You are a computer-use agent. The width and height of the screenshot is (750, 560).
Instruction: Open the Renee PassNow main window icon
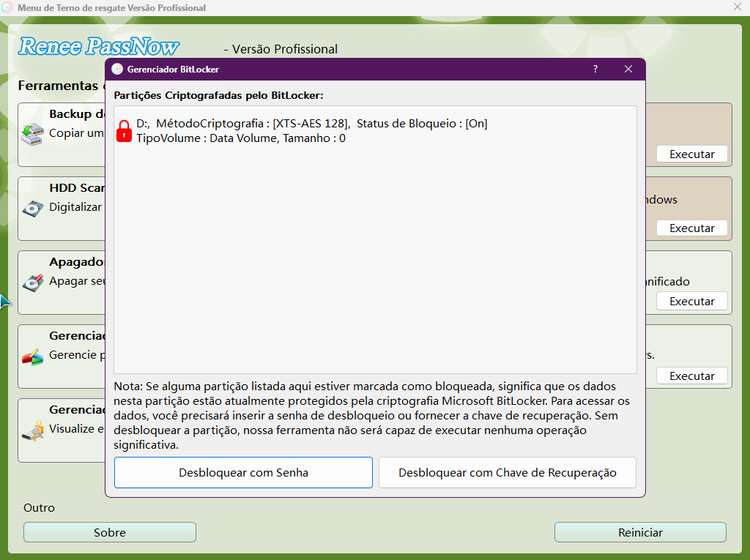[9, 7]
